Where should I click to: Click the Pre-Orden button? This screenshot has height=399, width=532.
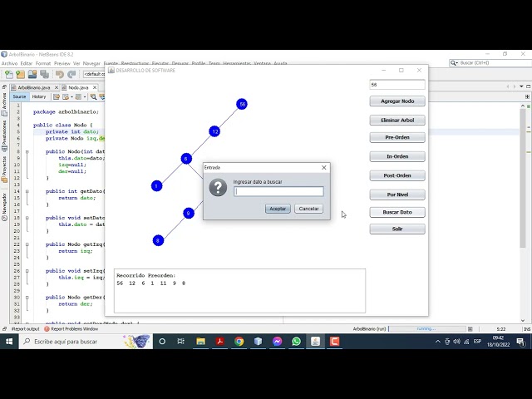[397, 137]
